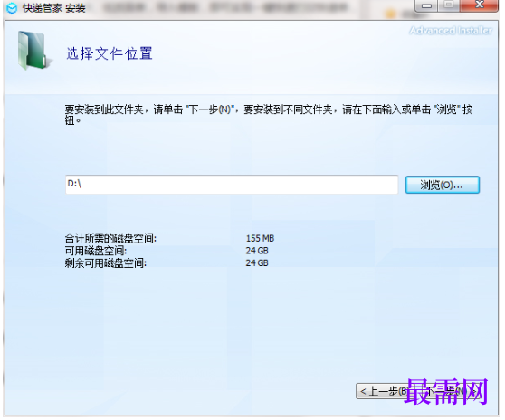Click the 合计所需的磁盘空间 label
Screen dimensions: 505x420
tap(110, 239)
